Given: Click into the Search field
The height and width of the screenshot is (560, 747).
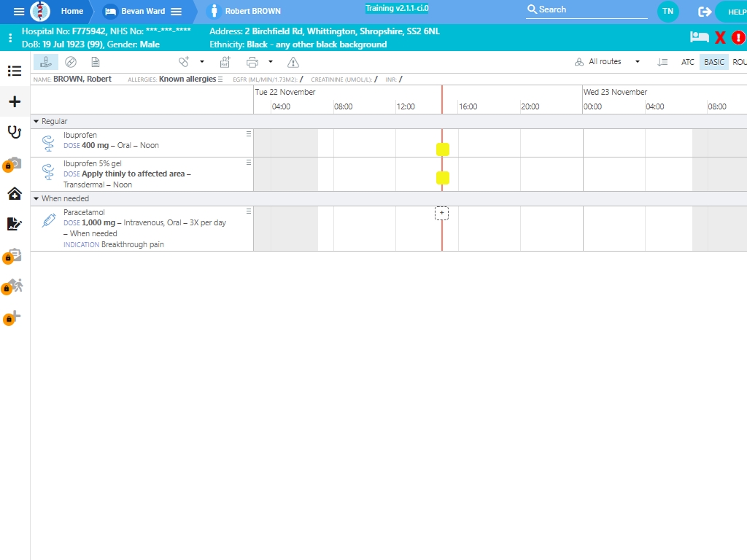Looking at the screenshot, I should click(587, 9).
